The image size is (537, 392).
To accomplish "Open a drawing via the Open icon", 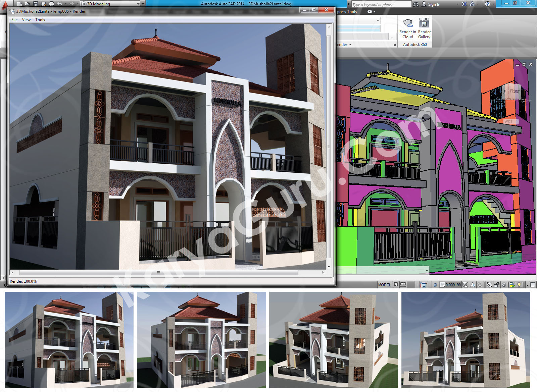I will tap(27, 4).
